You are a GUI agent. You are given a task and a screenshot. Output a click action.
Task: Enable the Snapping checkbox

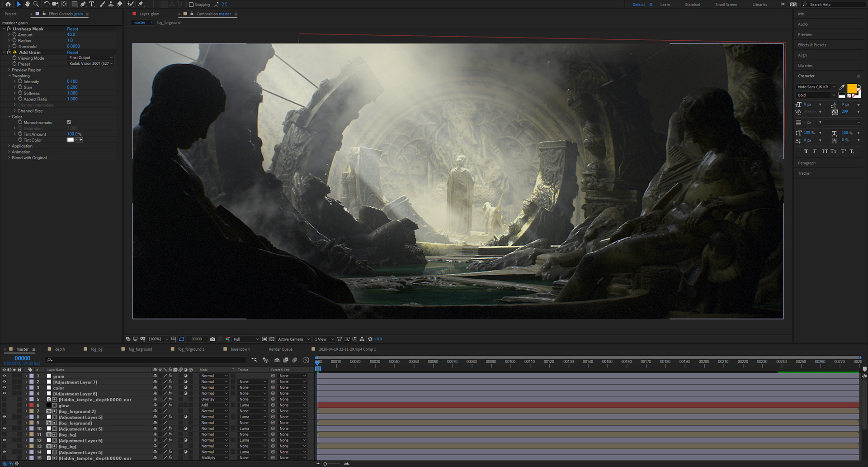pos(191,5)
